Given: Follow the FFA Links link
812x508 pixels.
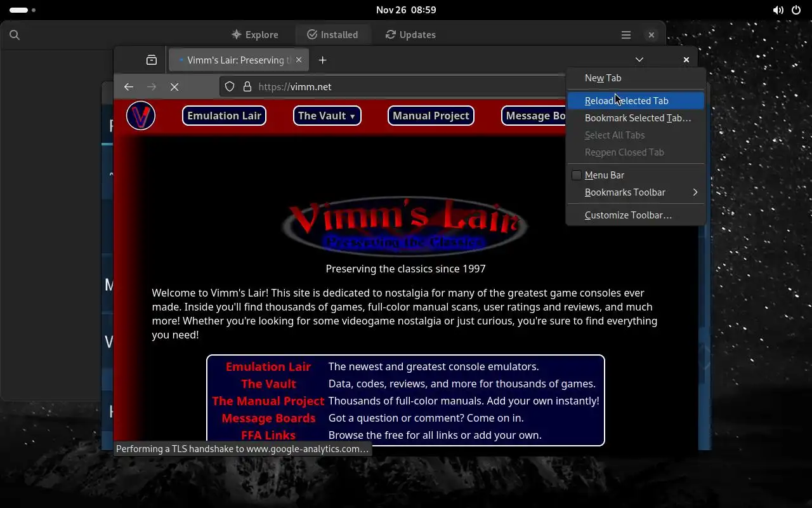Looking at the screenshot, I should coord(268,435).
